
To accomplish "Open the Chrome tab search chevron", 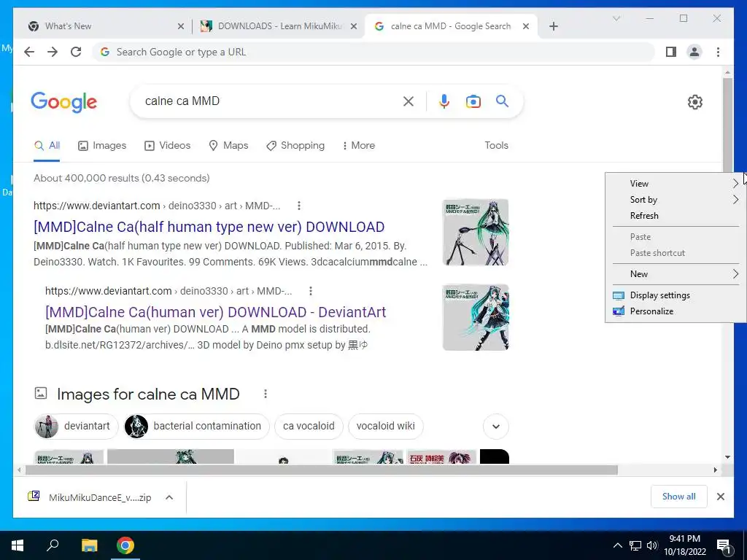I will coord(616,18).
